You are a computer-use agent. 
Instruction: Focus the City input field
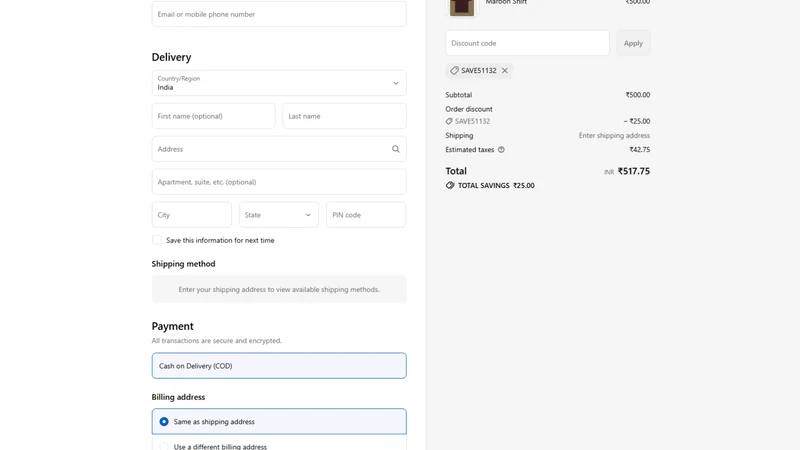tap(191, 215)
